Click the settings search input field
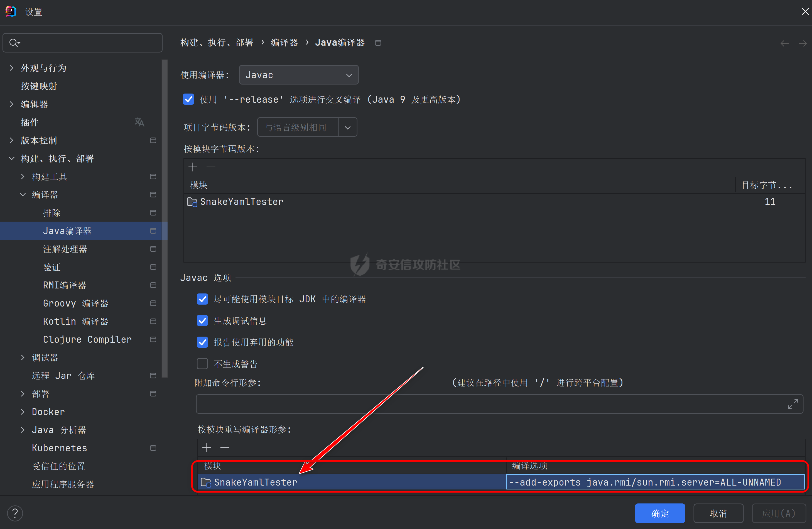This screenshot has width=812, height=529. pyautogui.click(x=83, y=43)
